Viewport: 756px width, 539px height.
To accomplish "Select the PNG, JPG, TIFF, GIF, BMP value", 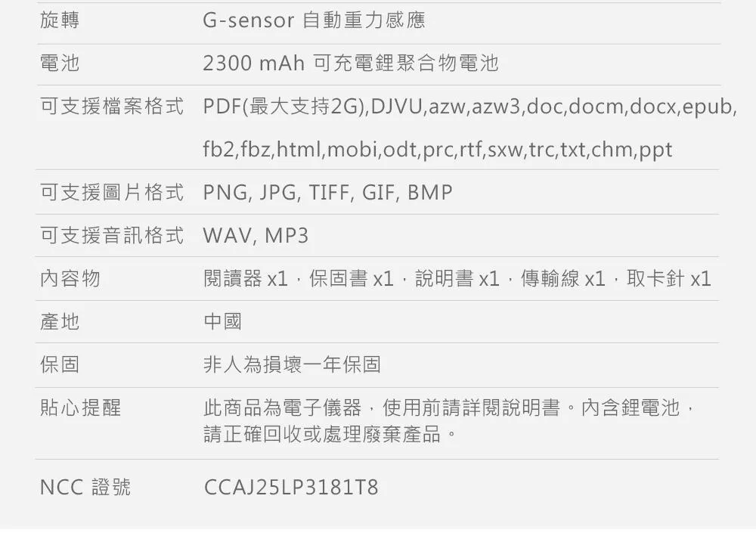I will pyautogui.click(x=328, y=192).
